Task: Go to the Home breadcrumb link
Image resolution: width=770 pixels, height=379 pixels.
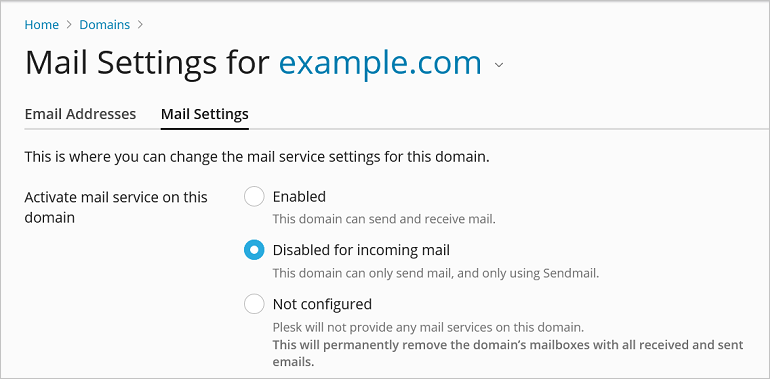Action: pyautogui.click(x=42, y=25)
